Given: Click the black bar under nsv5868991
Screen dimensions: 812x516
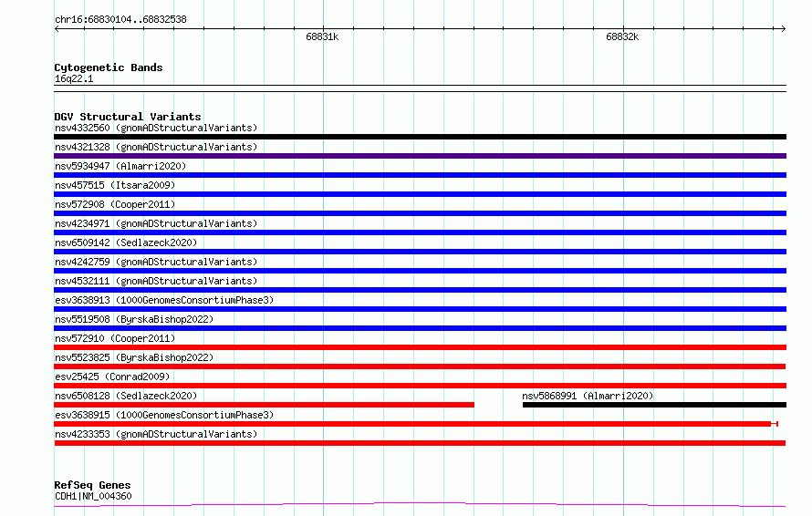Looking at the screenshot, I should [x=654, y=405].
